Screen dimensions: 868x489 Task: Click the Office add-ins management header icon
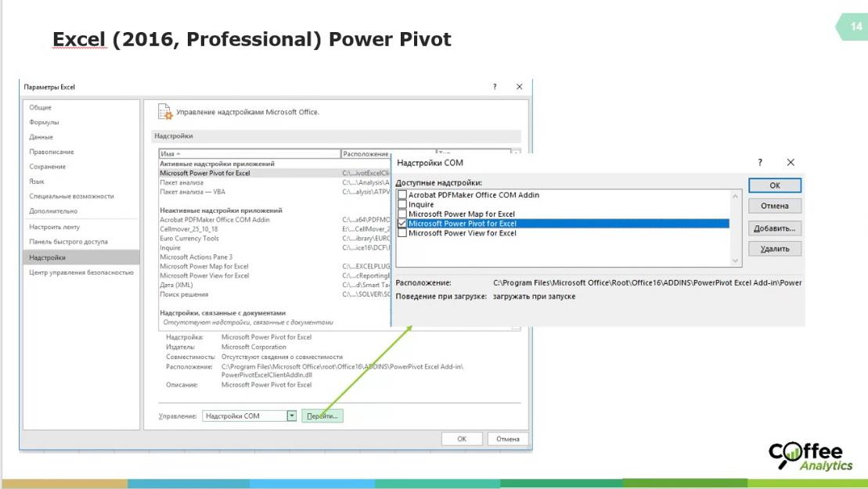click(x=165, y=112)
